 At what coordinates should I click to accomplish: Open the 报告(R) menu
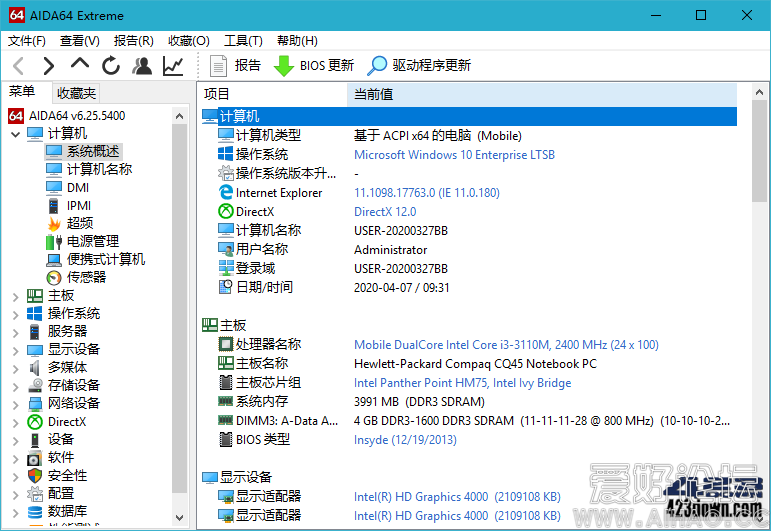(x=134, y=41)
